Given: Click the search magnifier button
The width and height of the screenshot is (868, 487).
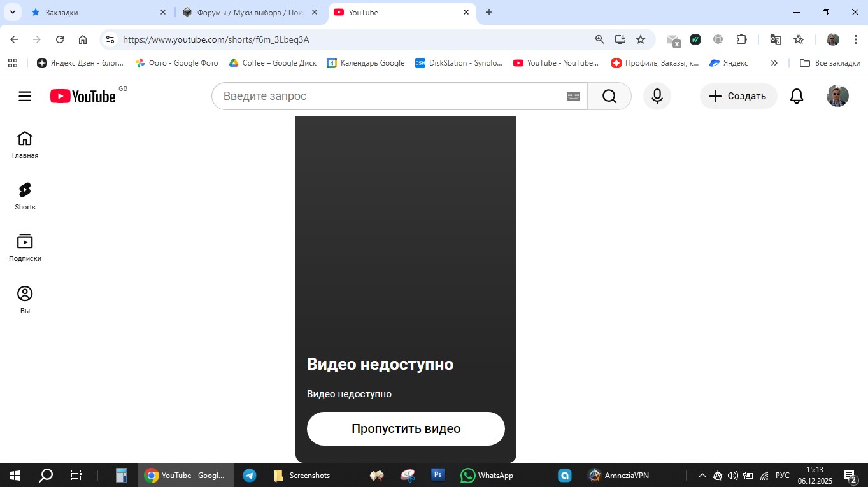Looking at the screenshot, I should pos(609,96).
